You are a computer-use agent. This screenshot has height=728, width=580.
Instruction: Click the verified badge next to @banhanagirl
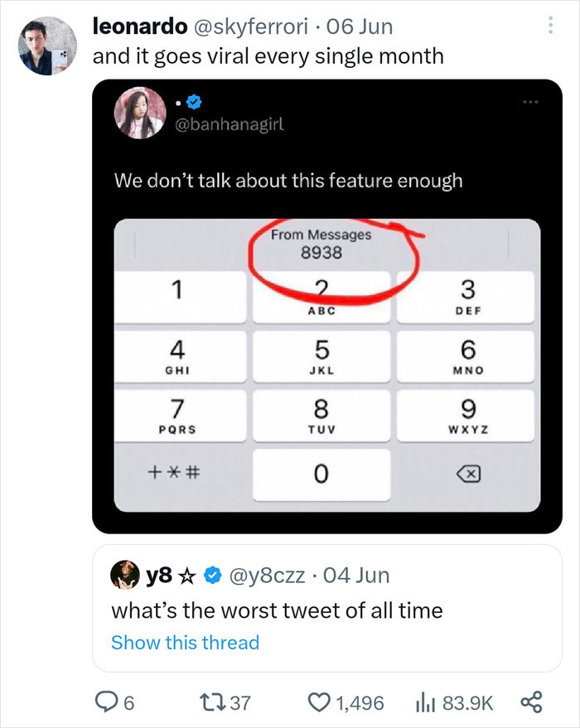pos(193,103)
